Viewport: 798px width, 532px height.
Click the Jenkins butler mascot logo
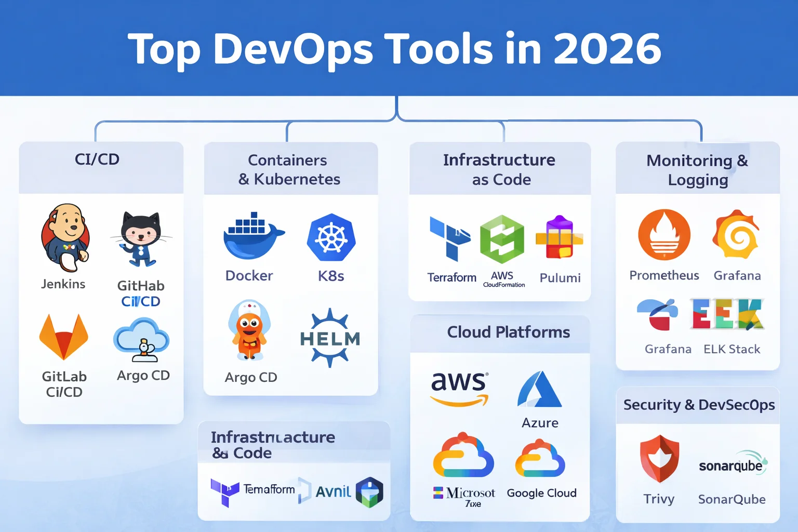65,237
